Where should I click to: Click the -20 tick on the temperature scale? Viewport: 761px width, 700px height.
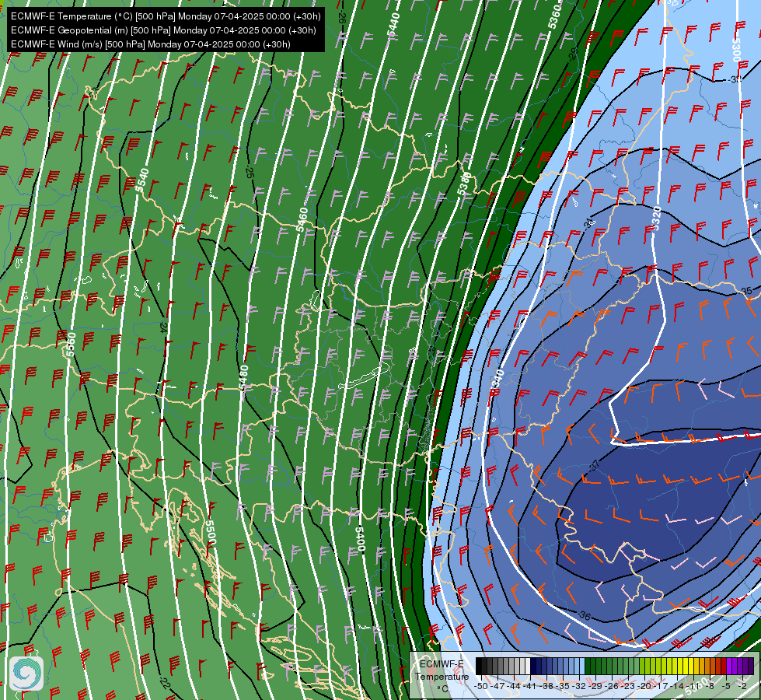(644, 686)
